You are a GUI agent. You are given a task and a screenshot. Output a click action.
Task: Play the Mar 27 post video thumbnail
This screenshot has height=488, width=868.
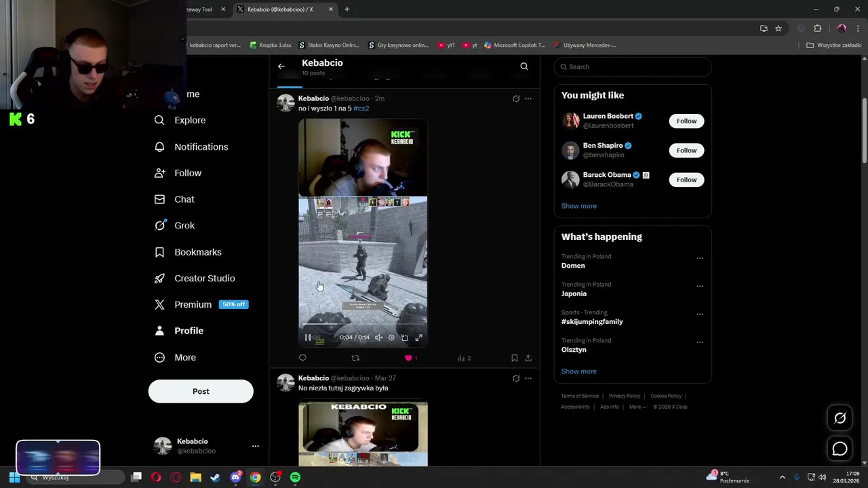[363, 434]
